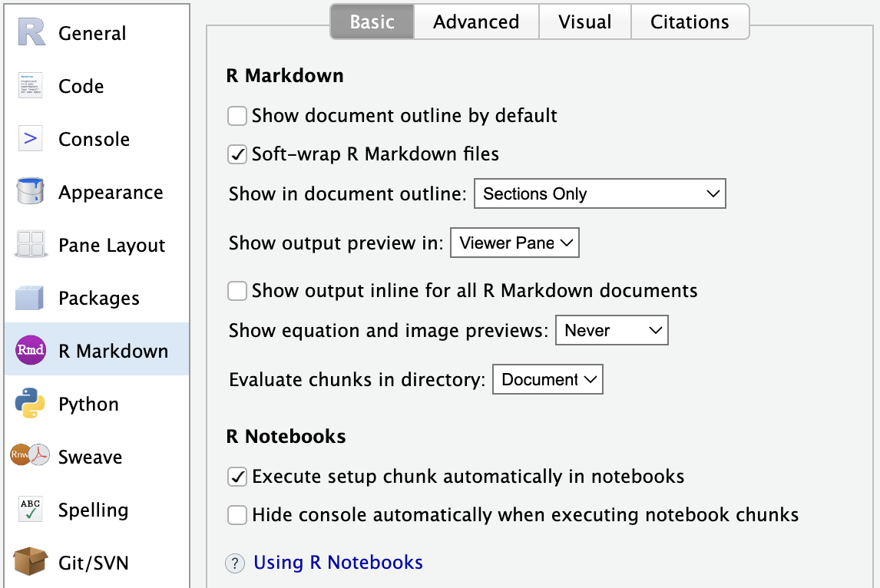880x588 pixels.
Task: Enable Show output inline for all documents
Action: click(237, 291)
